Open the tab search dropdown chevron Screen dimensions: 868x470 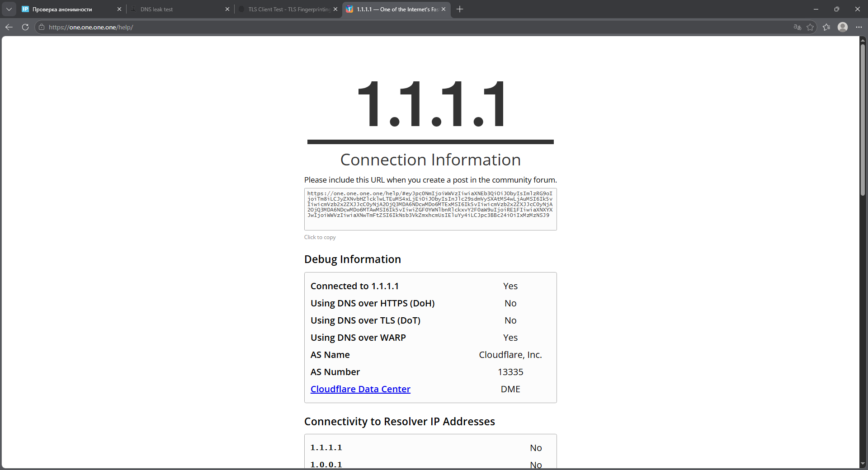(9, 9)
